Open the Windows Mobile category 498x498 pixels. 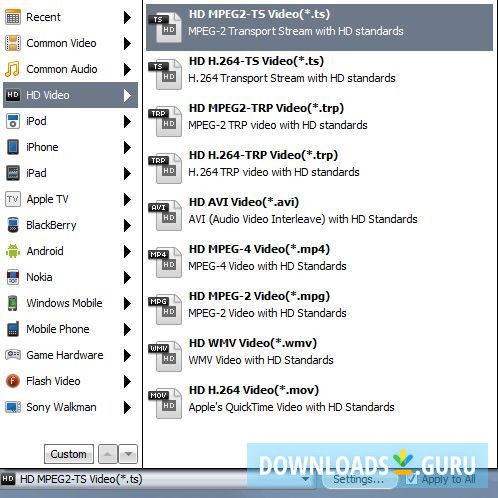coord(70,303)
